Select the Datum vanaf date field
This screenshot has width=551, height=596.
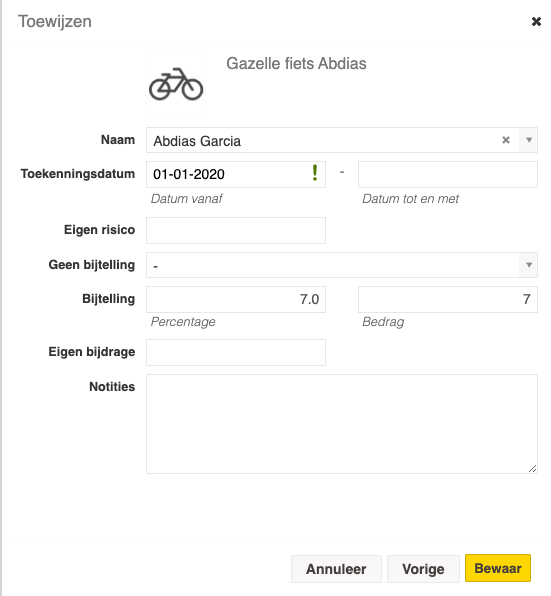tap(236, 174)
